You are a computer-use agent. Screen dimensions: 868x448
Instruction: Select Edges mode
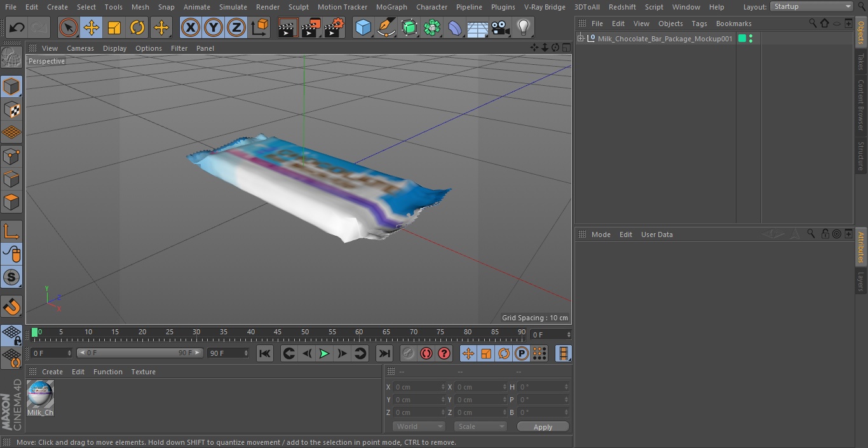pyautogui.click(x=11, y=179)
